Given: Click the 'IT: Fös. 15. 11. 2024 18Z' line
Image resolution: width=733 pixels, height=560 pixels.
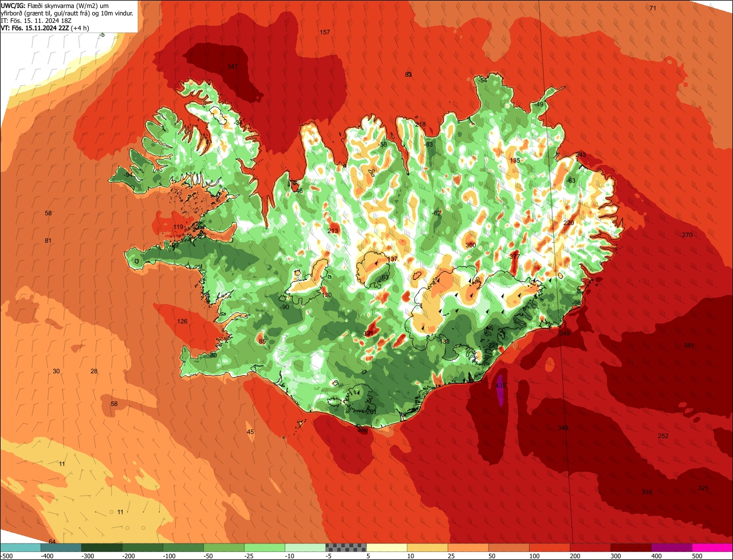Looking at the screenshot, I should [36, 20].
